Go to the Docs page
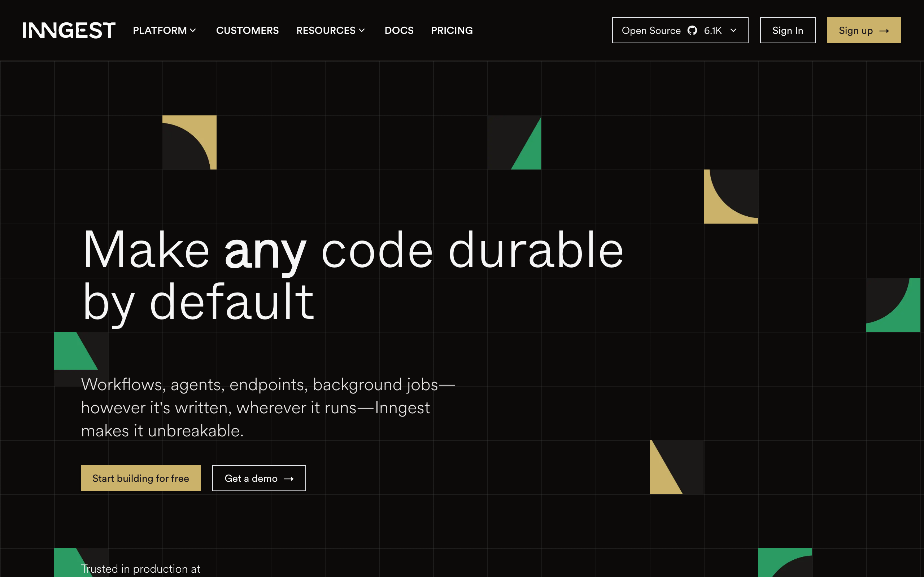924x577 pixels. click(398, 30)
